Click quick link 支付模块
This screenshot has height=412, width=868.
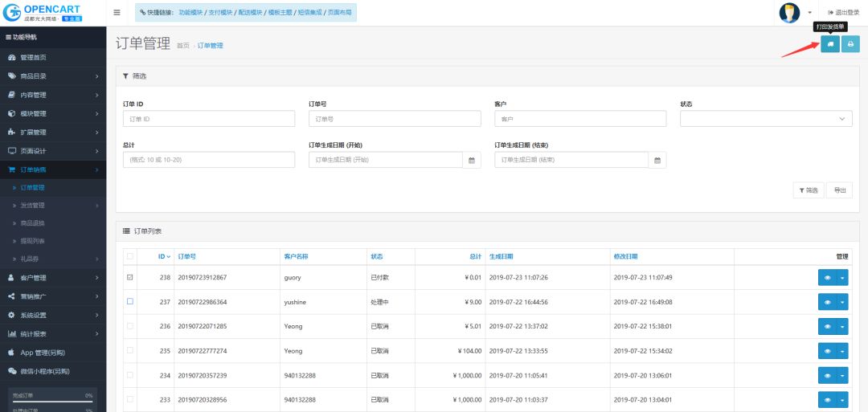click(220, 12)
